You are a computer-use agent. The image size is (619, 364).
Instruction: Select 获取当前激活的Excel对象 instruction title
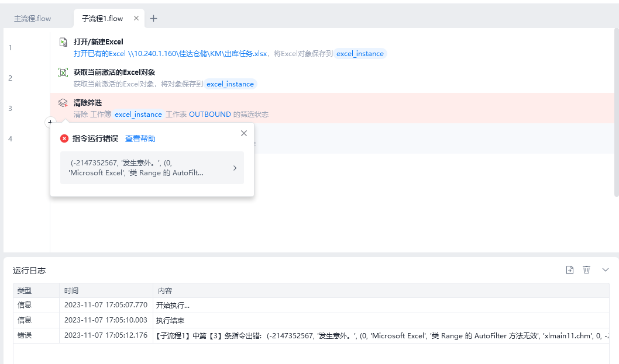coord(114,72)
